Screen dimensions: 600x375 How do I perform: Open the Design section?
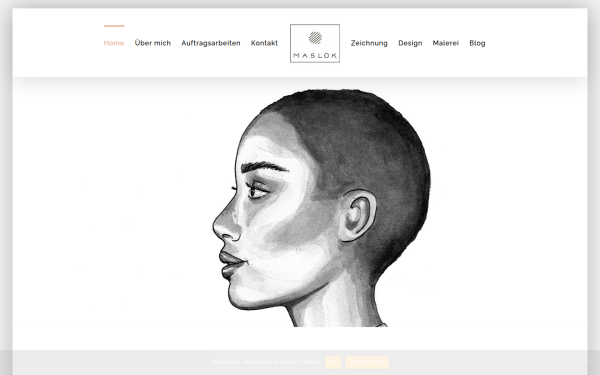(410, 43)
